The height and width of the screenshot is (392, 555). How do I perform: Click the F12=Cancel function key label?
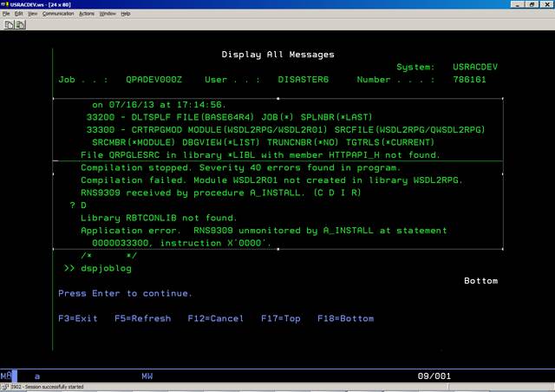click(216, 318)
